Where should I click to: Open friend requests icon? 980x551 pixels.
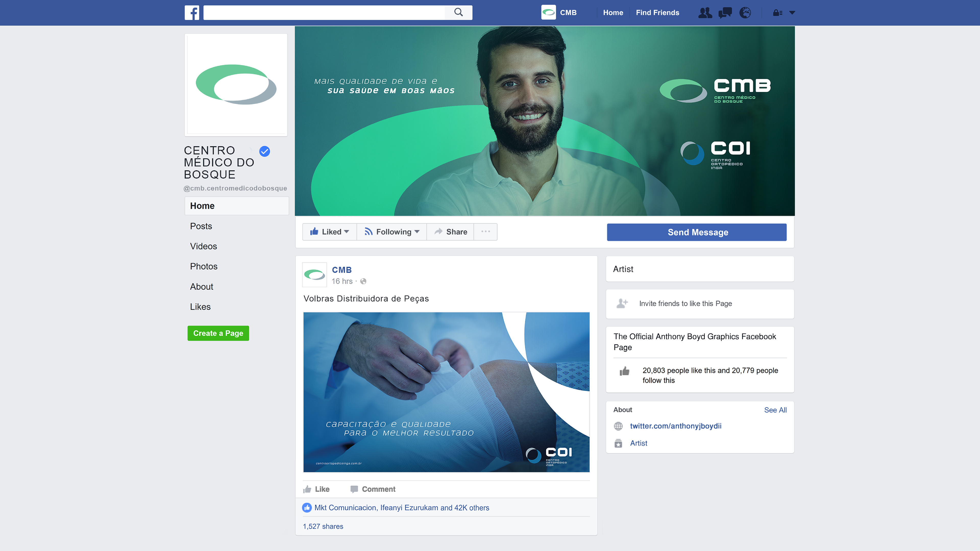click(x=705, y=13)
